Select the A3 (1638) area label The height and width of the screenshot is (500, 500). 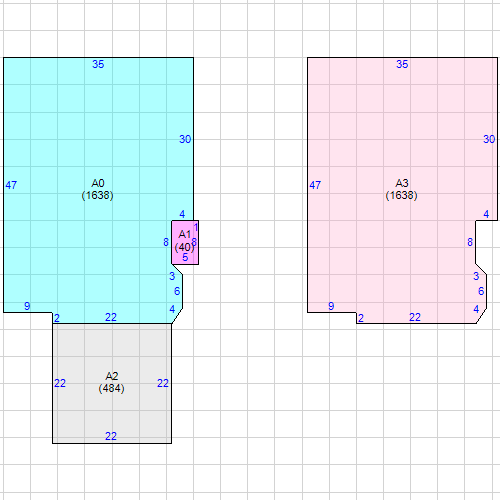[x=402, y=189]
